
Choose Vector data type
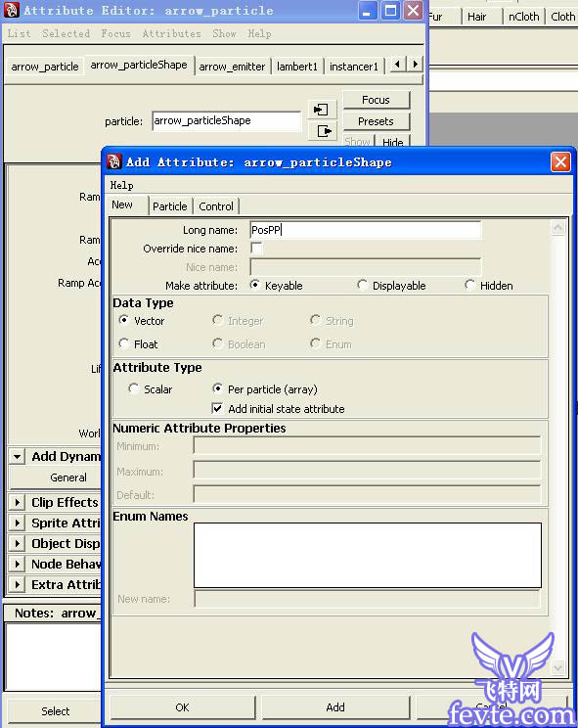coord(123,320)
